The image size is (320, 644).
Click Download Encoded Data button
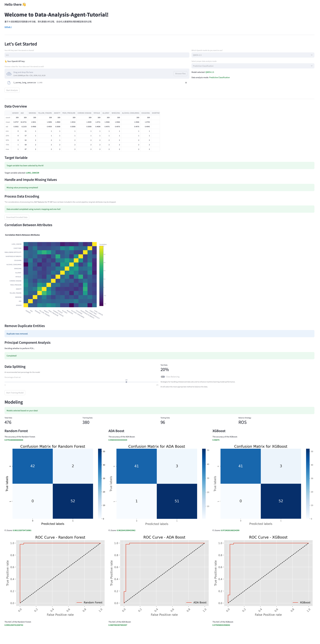(17, 217)
